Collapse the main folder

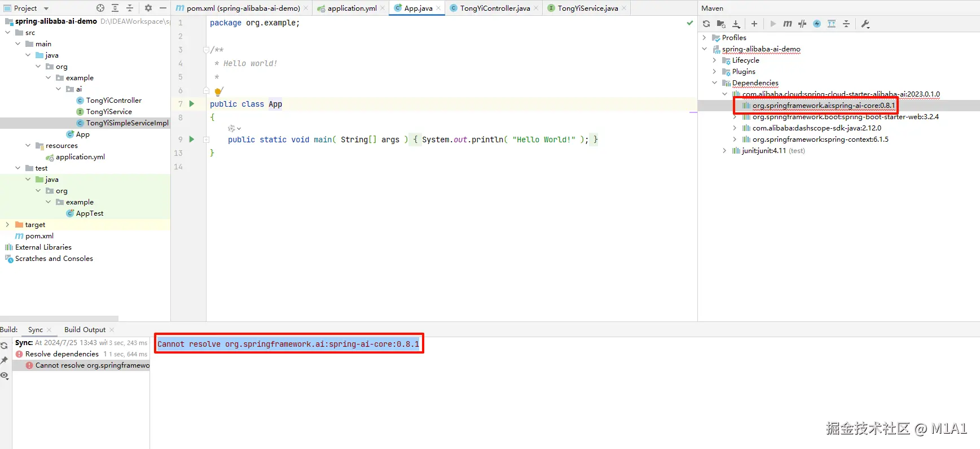click(18, 44)
